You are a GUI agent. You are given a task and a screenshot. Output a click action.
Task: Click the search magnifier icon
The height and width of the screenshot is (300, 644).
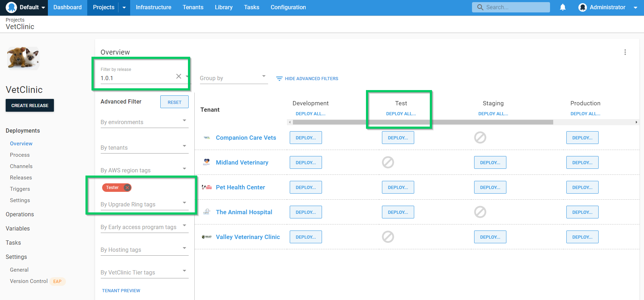click(x=480, y=7)
